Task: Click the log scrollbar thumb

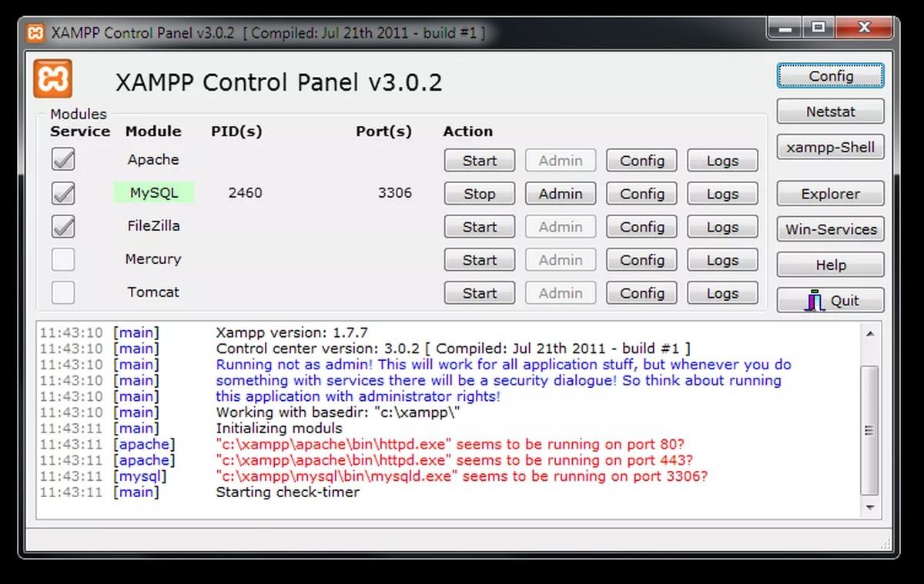Action: pyautogui.click(x=870, y=431)
